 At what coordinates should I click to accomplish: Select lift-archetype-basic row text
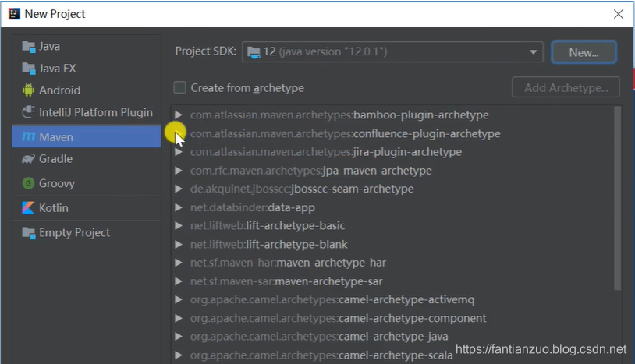(x=268, y=226)
